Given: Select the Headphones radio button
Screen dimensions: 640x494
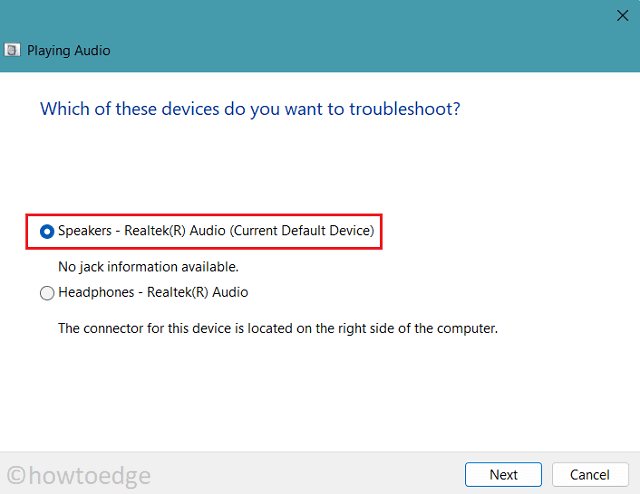Looking at the screenshot, I should pos(47,293).
